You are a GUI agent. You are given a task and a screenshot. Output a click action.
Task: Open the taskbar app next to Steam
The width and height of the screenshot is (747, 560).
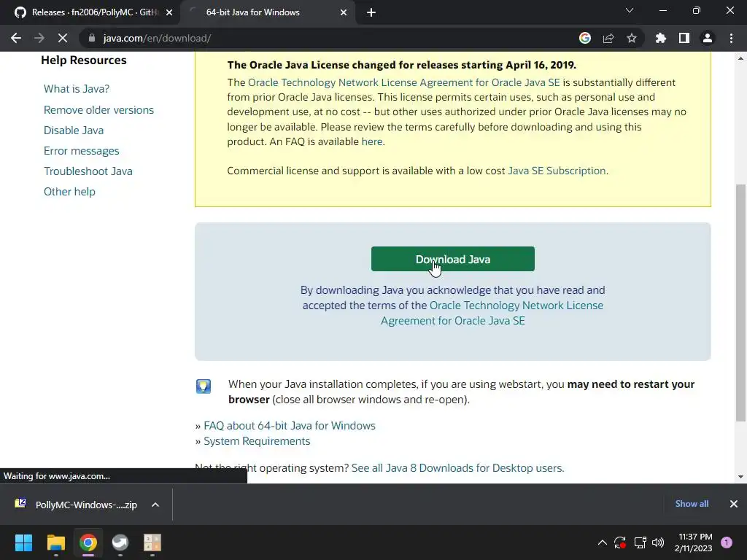[x=152, y=542]
